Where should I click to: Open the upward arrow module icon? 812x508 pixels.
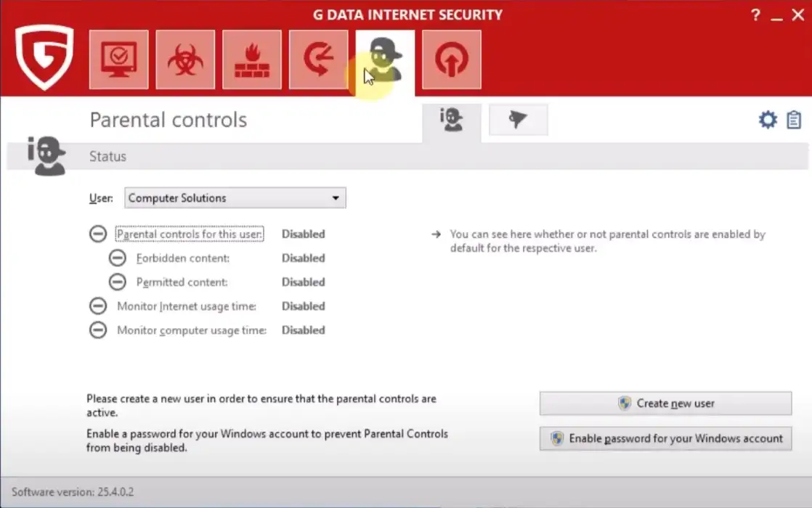pos(451,60)
